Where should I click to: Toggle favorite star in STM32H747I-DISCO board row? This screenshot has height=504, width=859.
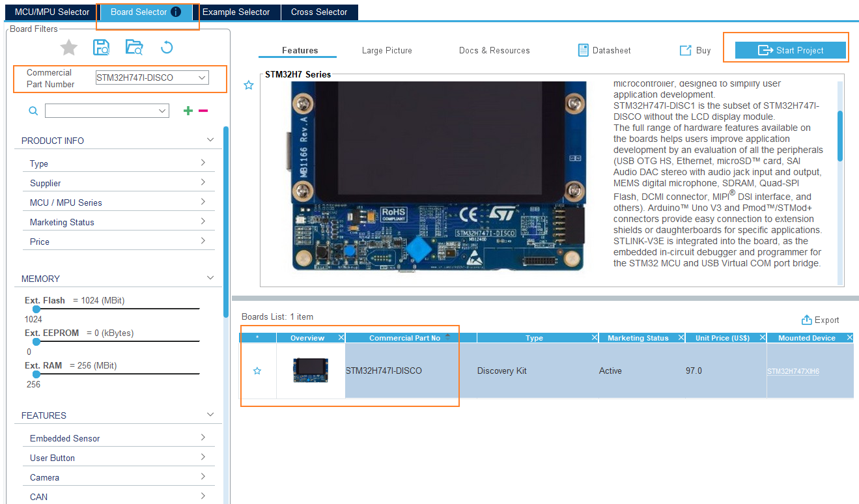tap(257, 371)
